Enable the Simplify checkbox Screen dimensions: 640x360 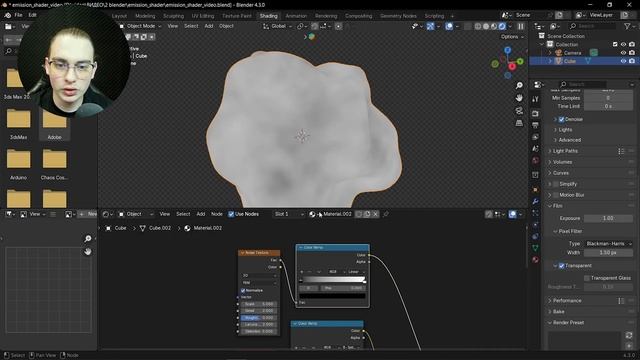[556, 184]
